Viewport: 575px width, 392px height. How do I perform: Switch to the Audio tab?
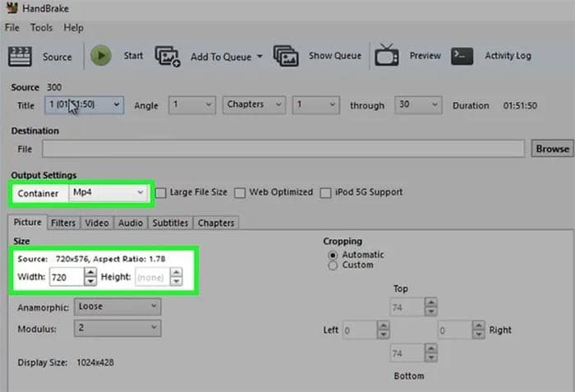click(x=130, y=223)
